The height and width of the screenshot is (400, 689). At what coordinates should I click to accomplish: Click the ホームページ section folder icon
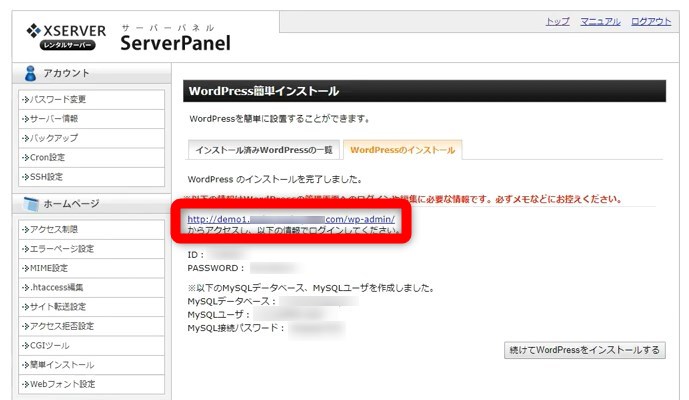[x=30, y=204]
